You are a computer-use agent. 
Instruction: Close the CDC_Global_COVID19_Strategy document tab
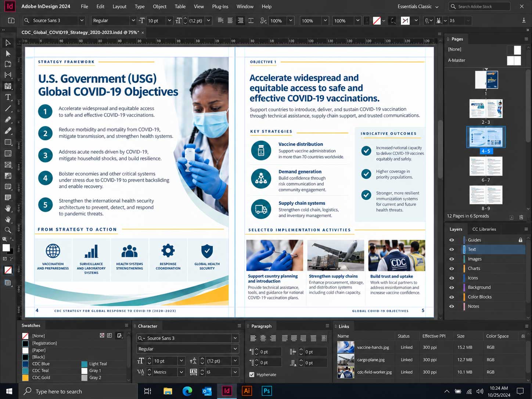point(143,33)
